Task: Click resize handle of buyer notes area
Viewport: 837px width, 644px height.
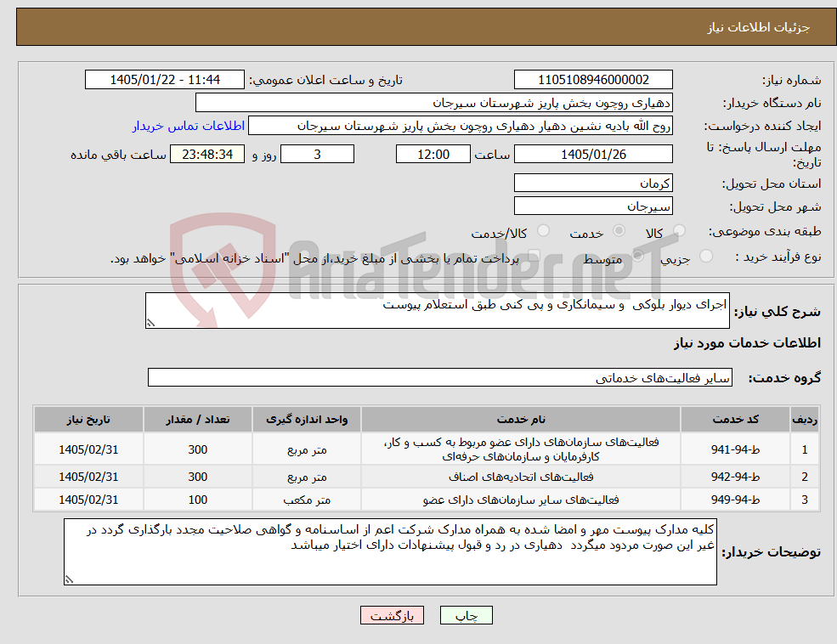Action: [x=69, y=579]
